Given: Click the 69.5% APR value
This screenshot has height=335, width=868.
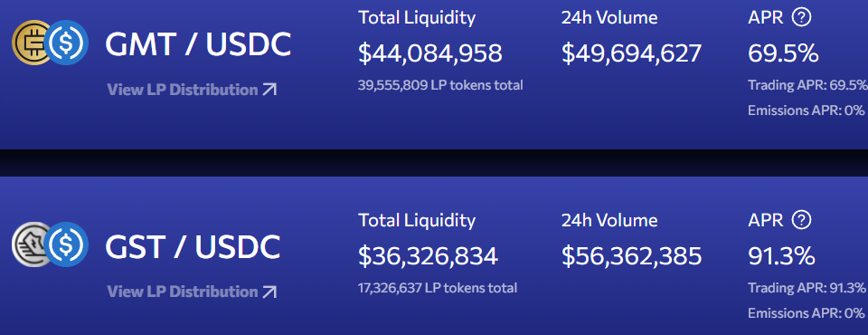Looking at the screenshot, I should (783, 53).
